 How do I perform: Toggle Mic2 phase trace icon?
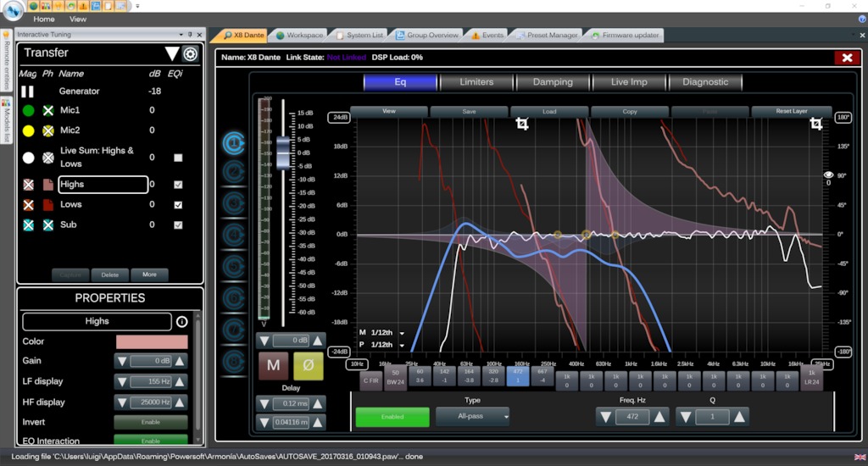point(48,130)
